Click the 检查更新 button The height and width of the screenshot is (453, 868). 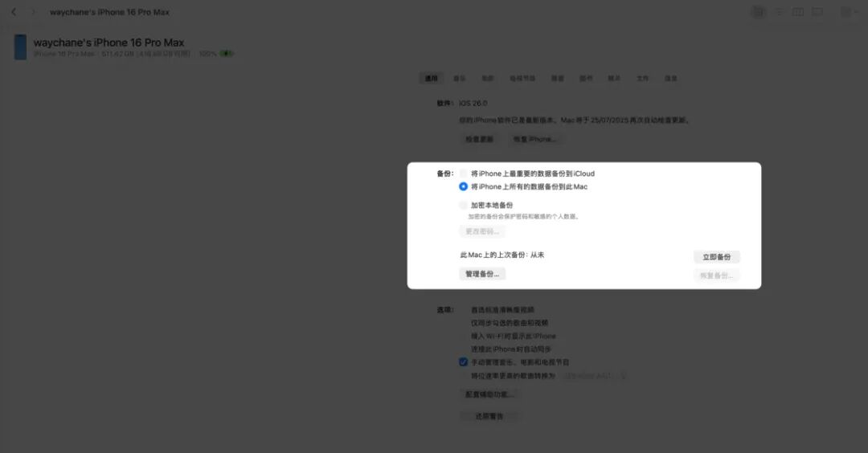(x=479, y=140)
